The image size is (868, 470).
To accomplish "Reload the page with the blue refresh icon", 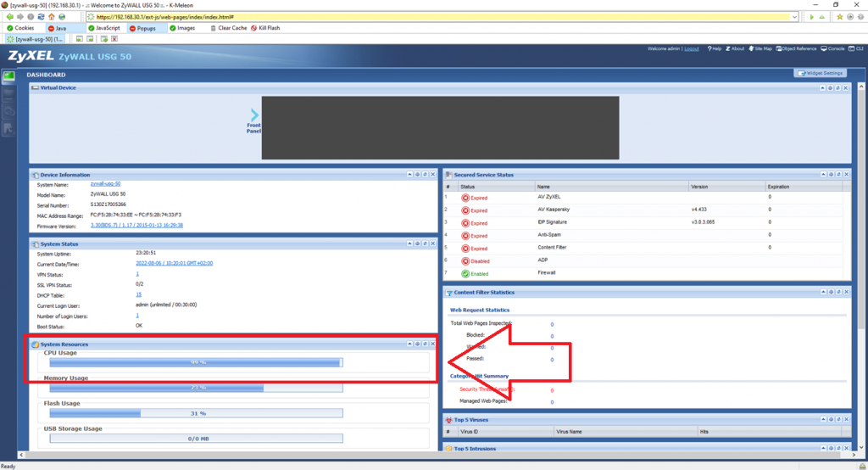I will (x=41, y=17).
